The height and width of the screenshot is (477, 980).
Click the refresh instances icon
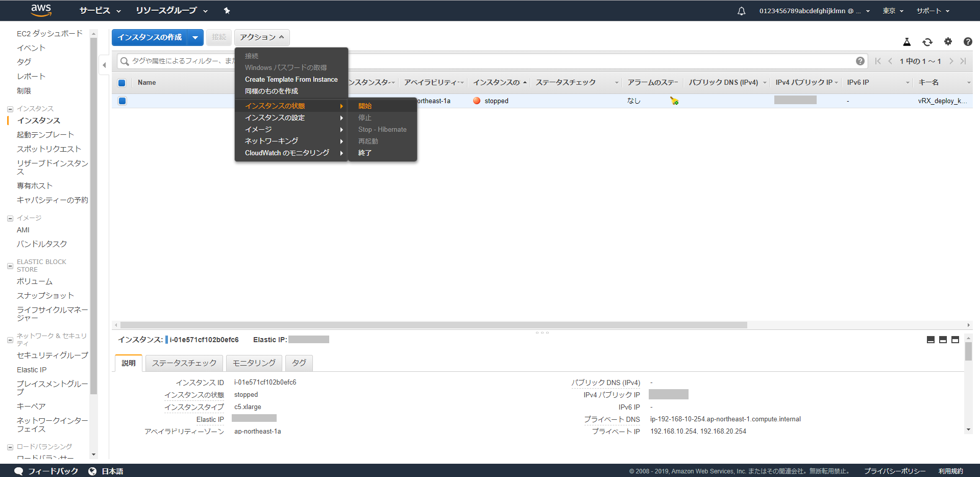click(x=927, y=42)
